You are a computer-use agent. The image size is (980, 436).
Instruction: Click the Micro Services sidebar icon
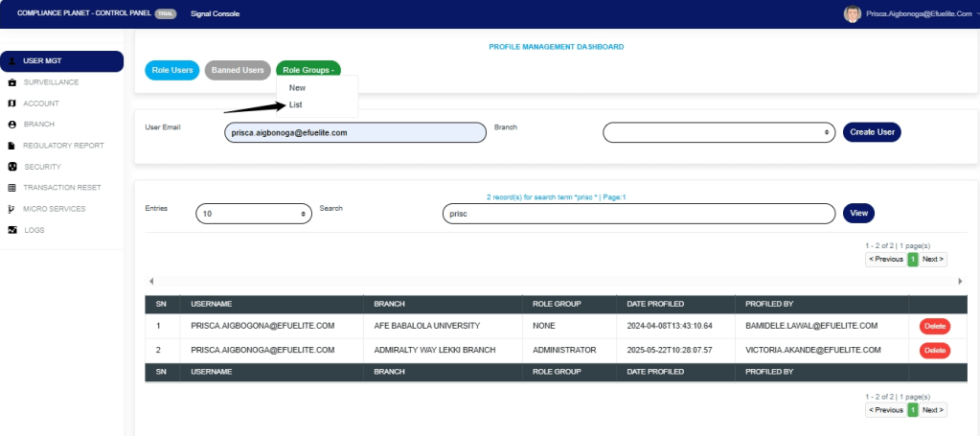tap(11, 209)
